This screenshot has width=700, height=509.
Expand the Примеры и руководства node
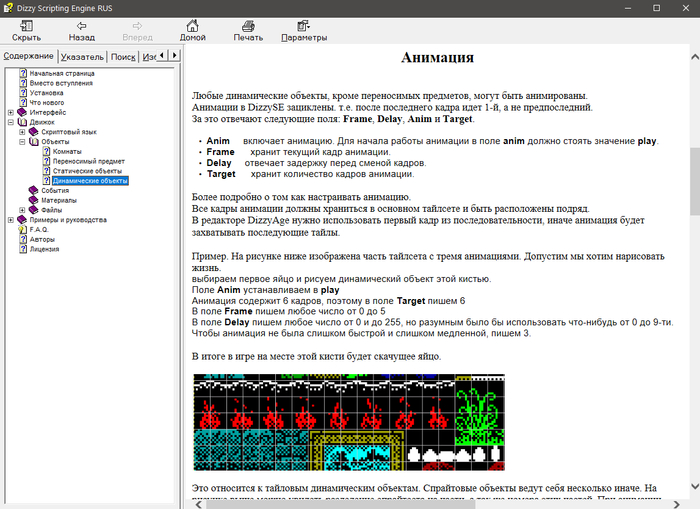pos(11,220)
